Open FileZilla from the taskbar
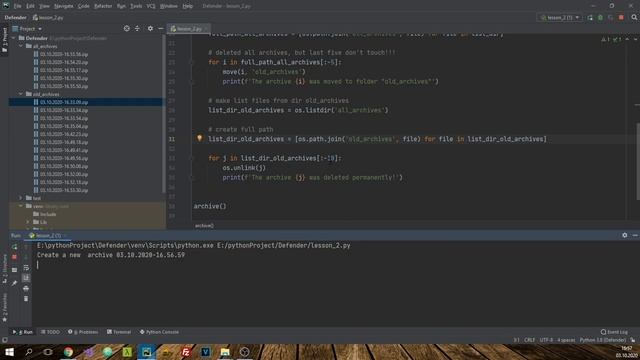640x360 pixels. click(x=186, y=352)
